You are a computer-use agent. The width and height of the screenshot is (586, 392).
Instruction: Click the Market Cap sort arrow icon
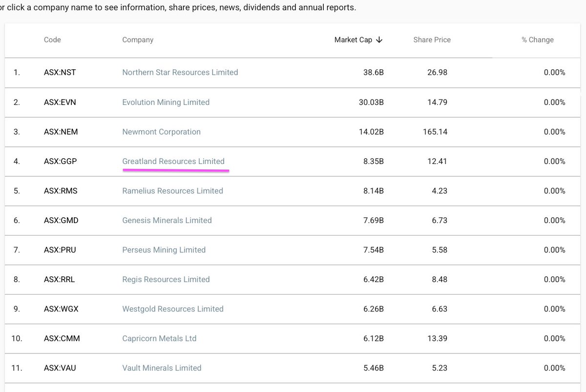point(379,40)
